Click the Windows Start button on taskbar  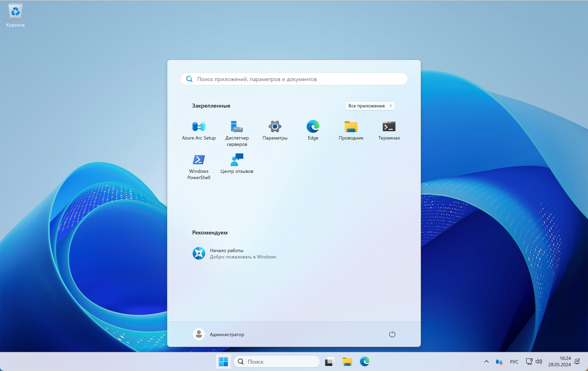click(x=223, y=362)
